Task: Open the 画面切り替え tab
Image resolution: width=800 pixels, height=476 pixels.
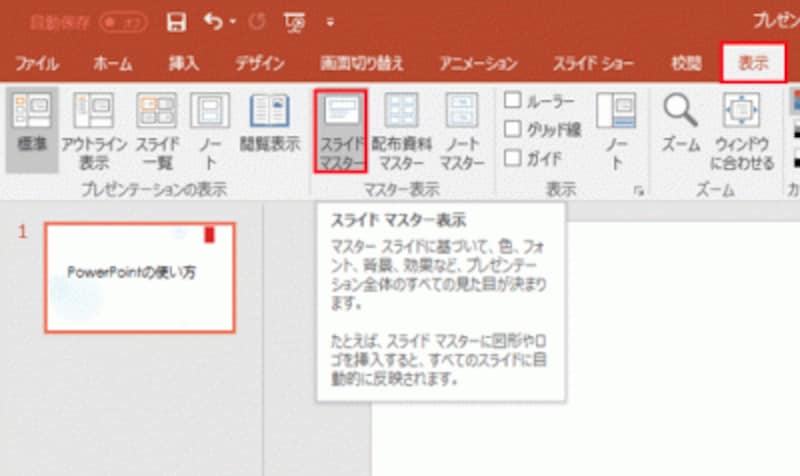Action: coord(362,64)
